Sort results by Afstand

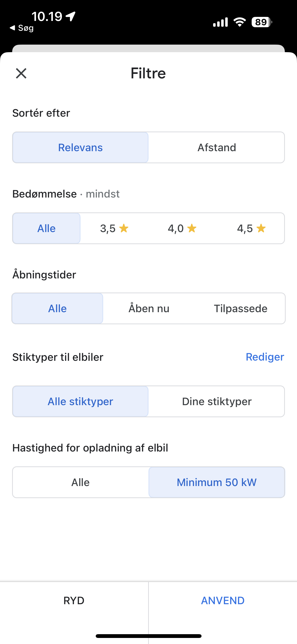[x=217, y=147]
